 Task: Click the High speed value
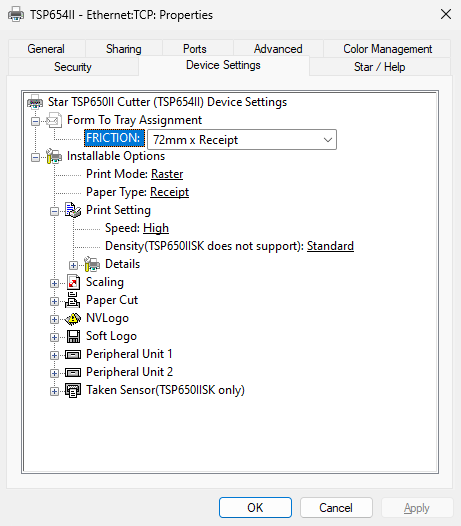pos(156,228)
